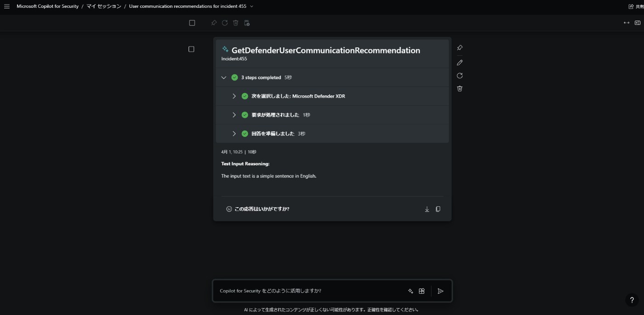This screenshot has width=644, height=315.
Task: Click the User communication recommendations for incident 455 title
Action: [x=188, y=6]
